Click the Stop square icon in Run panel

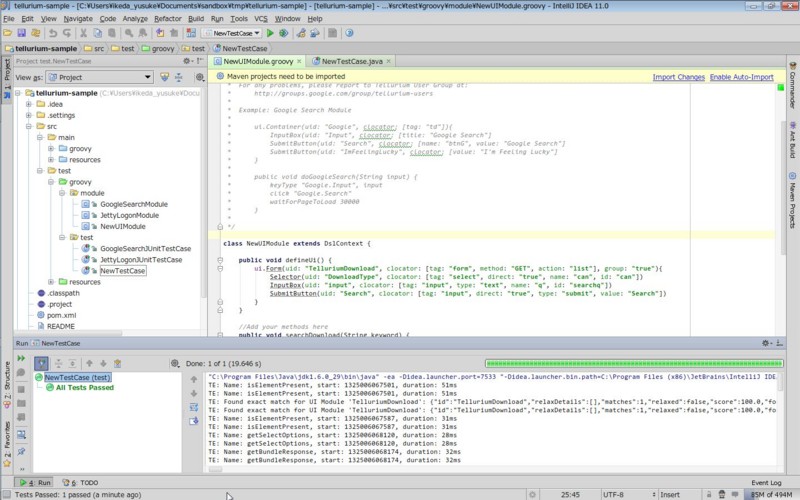21,389
